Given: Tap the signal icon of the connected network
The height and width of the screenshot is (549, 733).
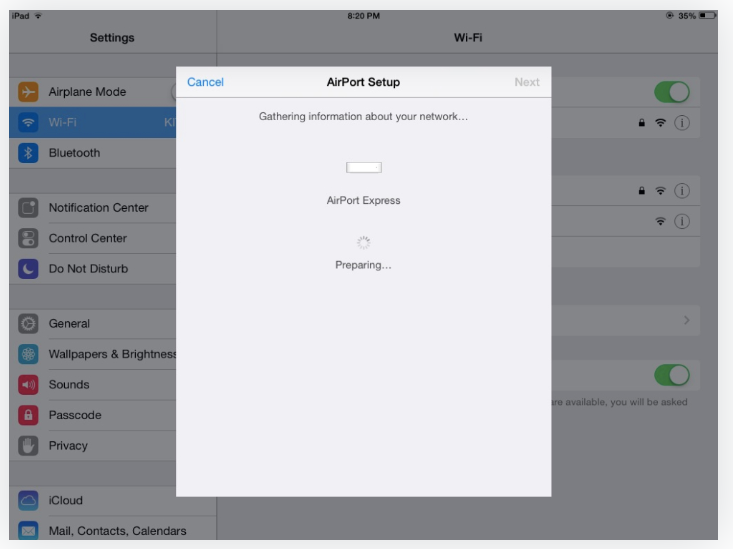Looking at the screenshot, I should (660, 123).
